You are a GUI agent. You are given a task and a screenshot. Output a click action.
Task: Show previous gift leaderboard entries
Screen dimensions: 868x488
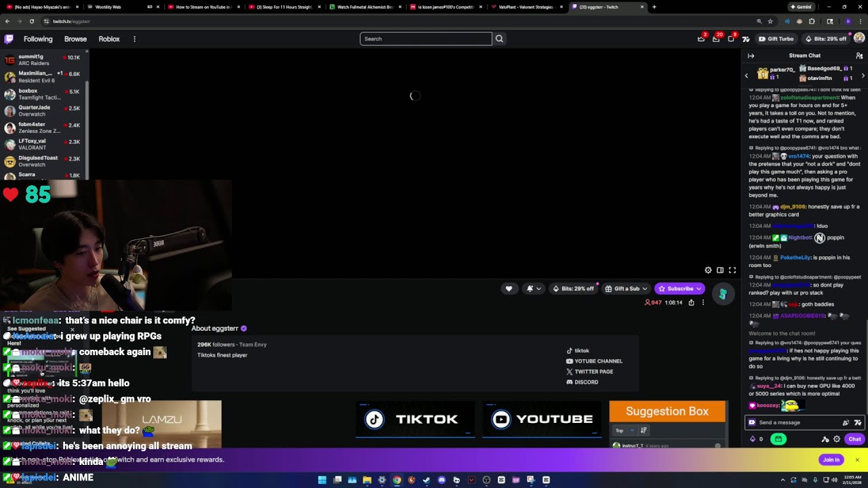(x=747, y=75)
